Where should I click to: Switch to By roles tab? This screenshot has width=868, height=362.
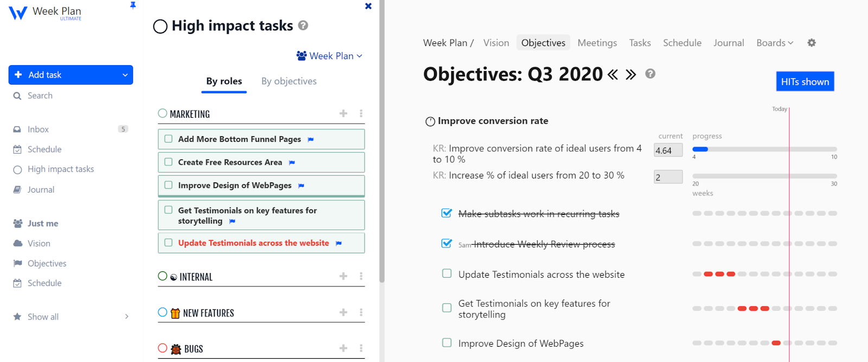(224, 81)
